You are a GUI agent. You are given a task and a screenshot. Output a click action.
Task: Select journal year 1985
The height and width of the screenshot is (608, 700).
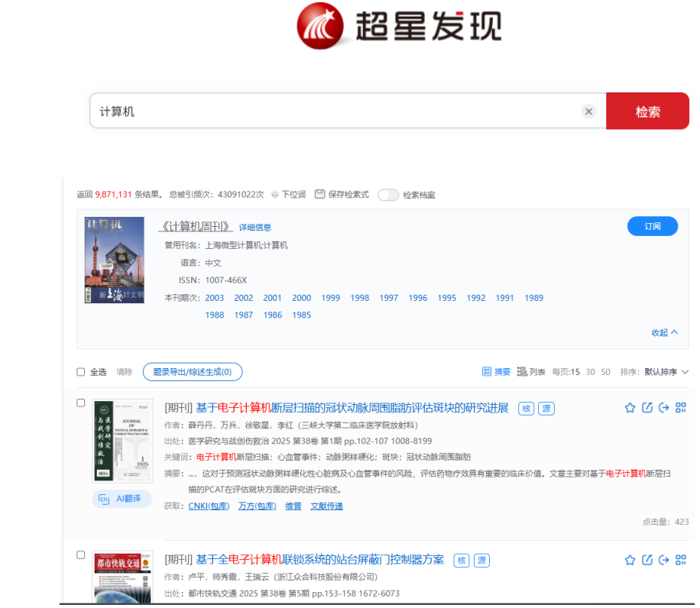click(301, 315)
